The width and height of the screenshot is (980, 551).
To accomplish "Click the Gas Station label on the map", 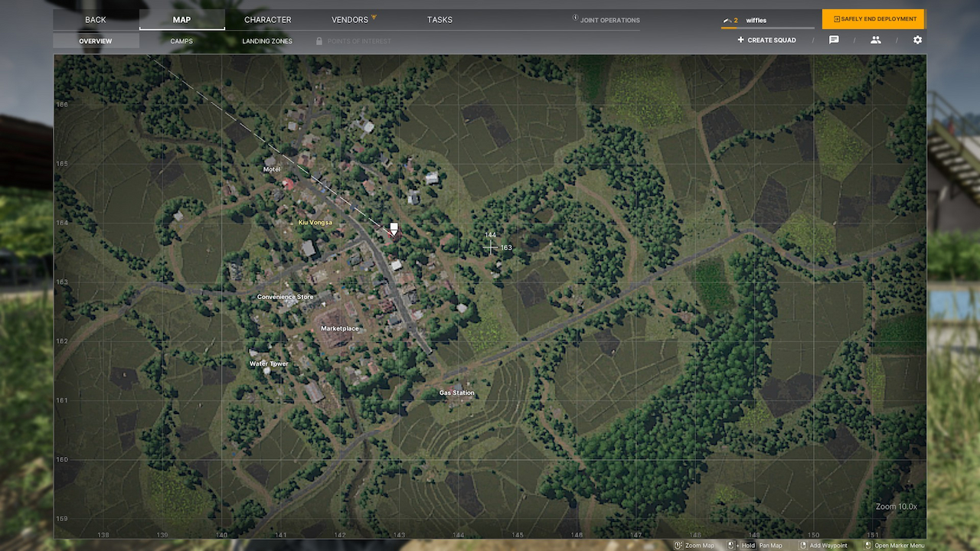I will [x=456, y=393].
